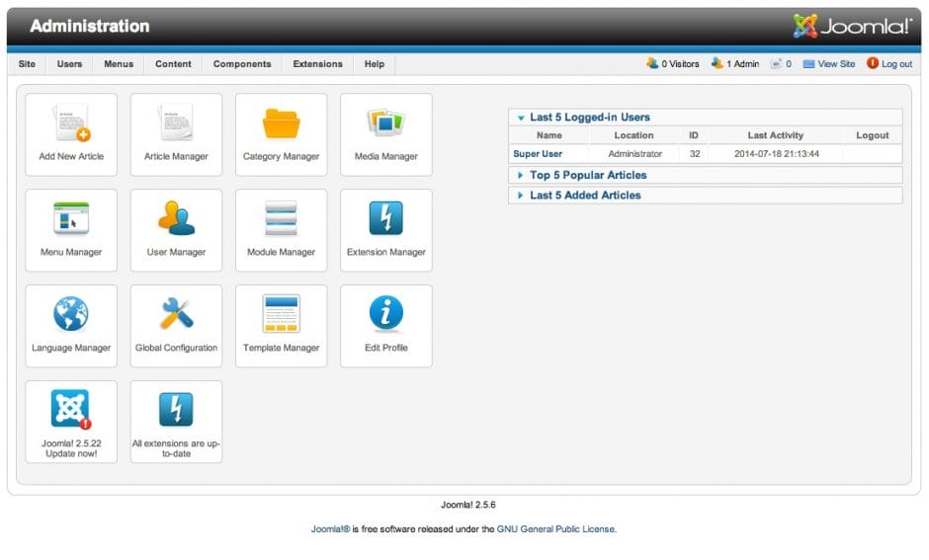Click the ID column header

click(694, 135)
